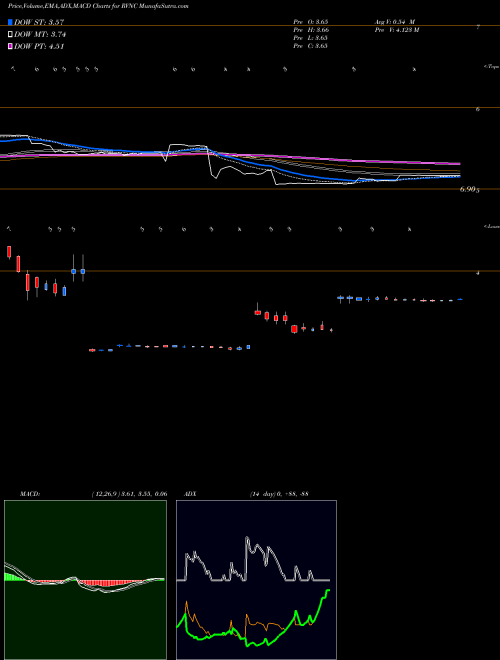Click the Lows marker label on the right
The width and height of the screenshot is (500, 660).
tap(492, 226)
